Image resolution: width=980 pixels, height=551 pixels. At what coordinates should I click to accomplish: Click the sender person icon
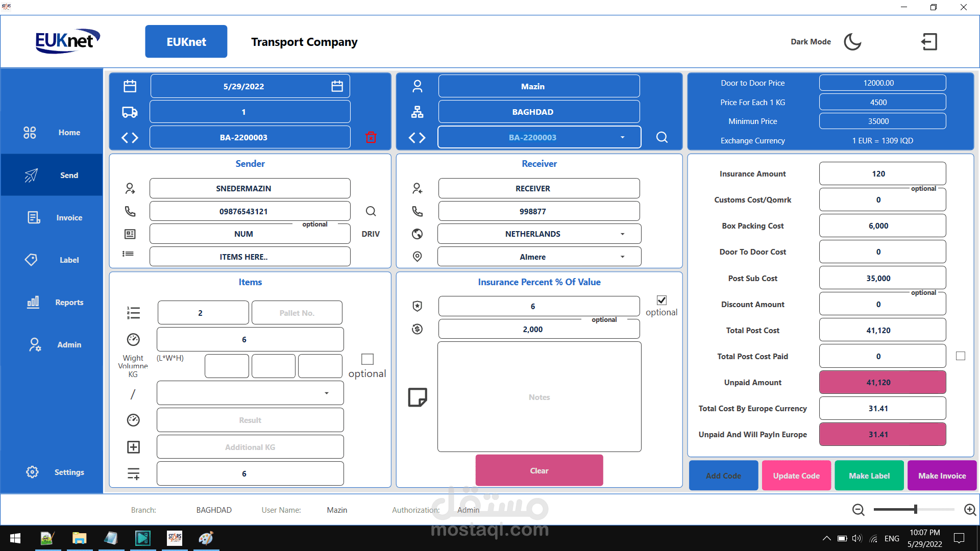[130, 188]
